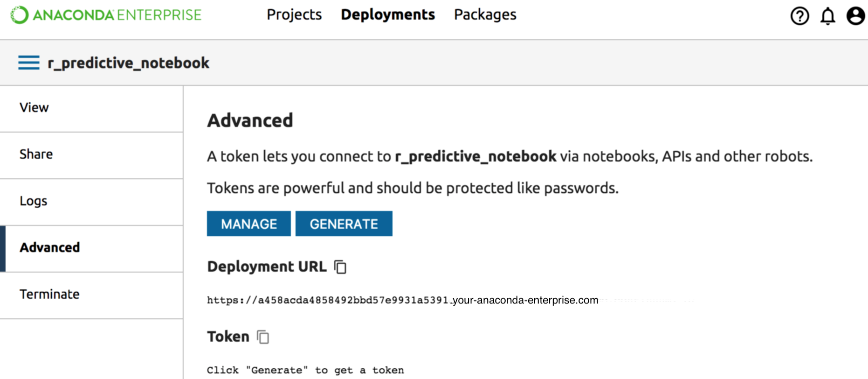Viewport: 868px width, 379px height.
Task: Select the Deployments tab in header
Action: (388, 15)
